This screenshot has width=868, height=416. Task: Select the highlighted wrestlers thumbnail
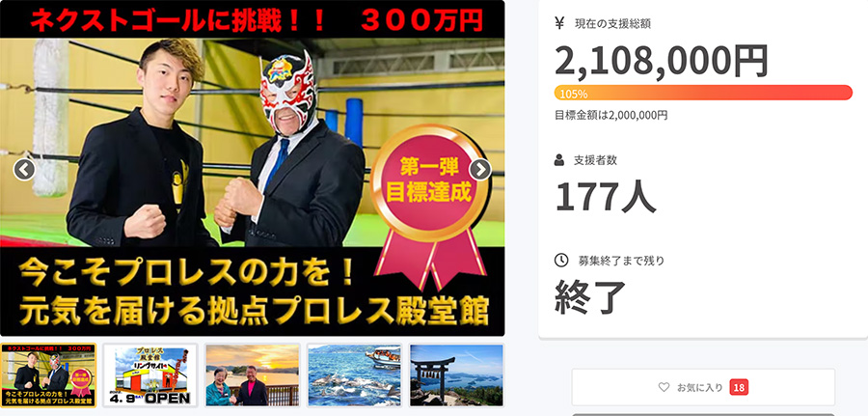[x=48, y=375]
